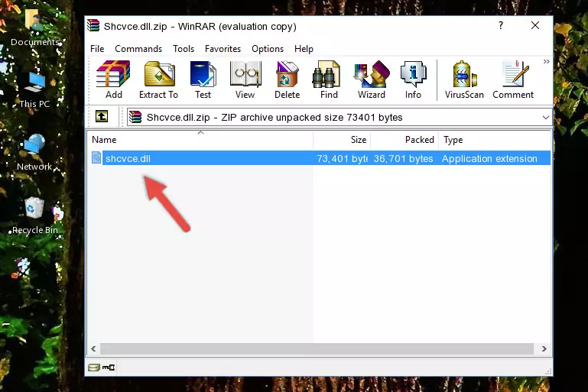588x392 pixels.
Task: Select the Recycle Bin desktop icon
Action: (35, 215)
